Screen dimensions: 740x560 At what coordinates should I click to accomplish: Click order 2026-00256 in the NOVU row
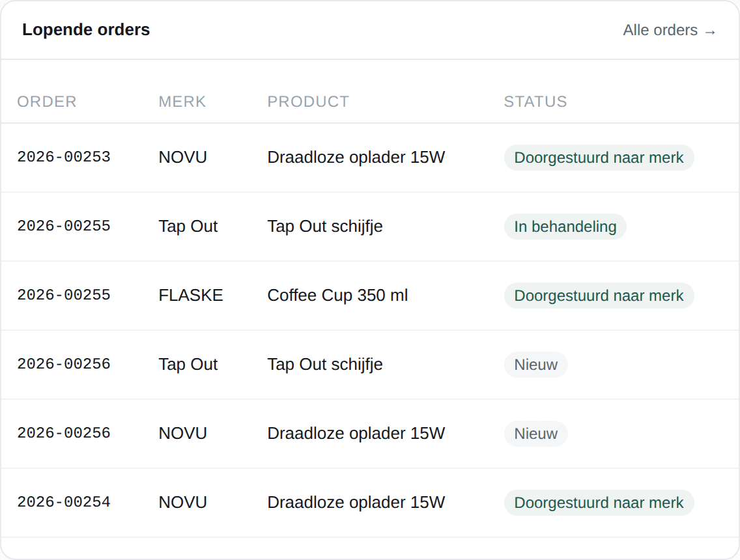click(x=64, y=433)
